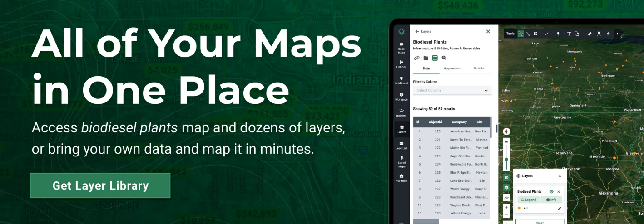Open the Select Column filter dropdown

click(452, 90)
